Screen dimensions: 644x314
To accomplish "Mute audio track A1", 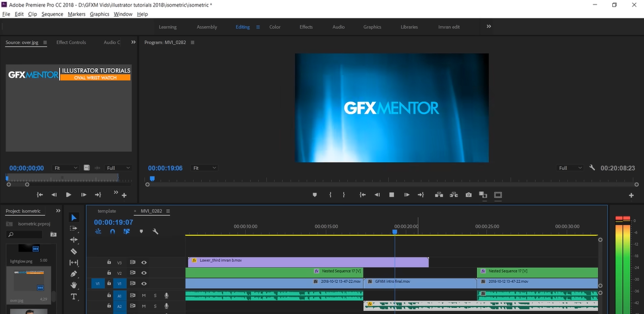I will (x=144, y=295).
